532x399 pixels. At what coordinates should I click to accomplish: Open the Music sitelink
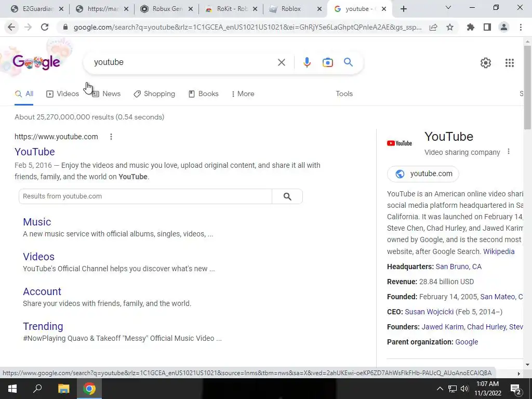(37, 222)
